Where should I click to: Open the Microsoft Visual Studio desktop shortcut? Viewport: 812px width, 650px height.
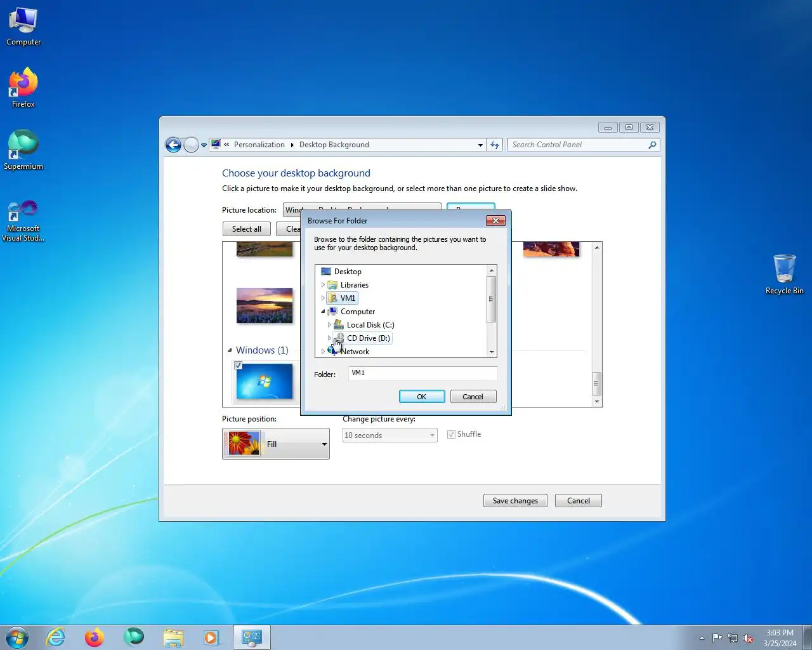pos(23,220)
